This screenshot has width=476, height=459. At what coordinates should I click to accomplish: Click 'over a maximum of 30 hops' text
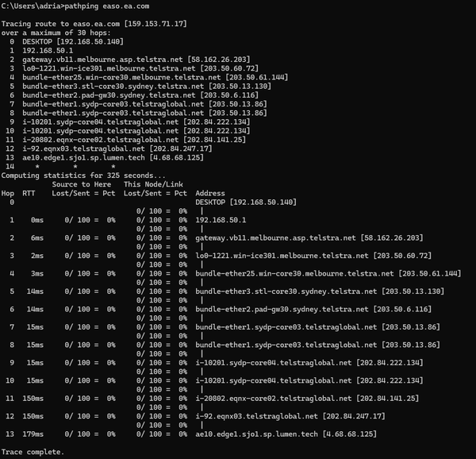(56, 33)
